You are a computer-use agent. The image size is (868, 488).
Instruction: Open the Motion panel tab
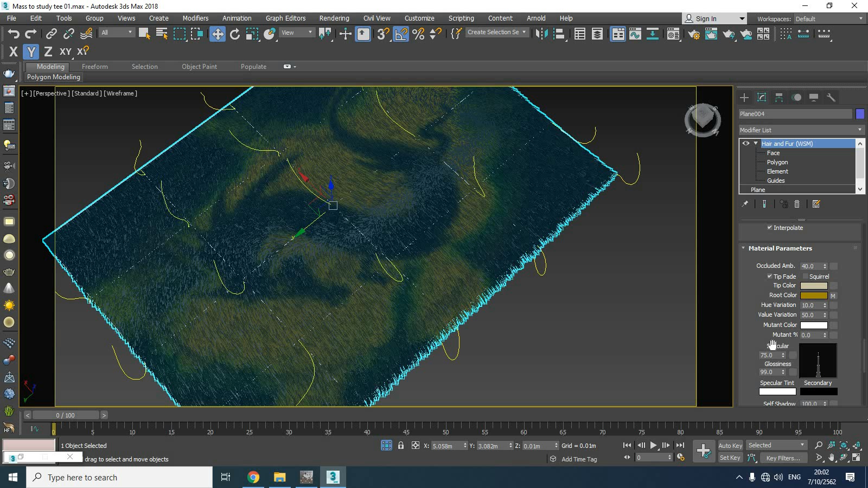[x=796, y=98]
